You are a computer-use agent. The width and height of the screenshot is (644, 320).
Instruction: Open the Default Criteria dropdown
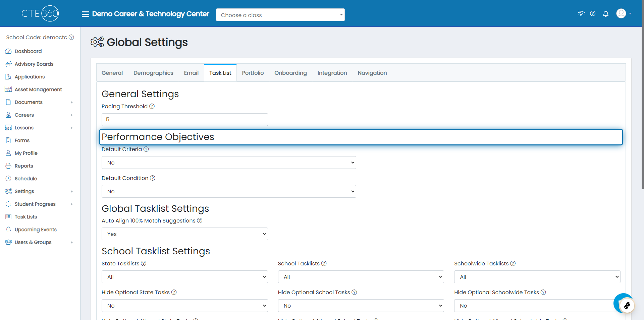pos(229,163)
